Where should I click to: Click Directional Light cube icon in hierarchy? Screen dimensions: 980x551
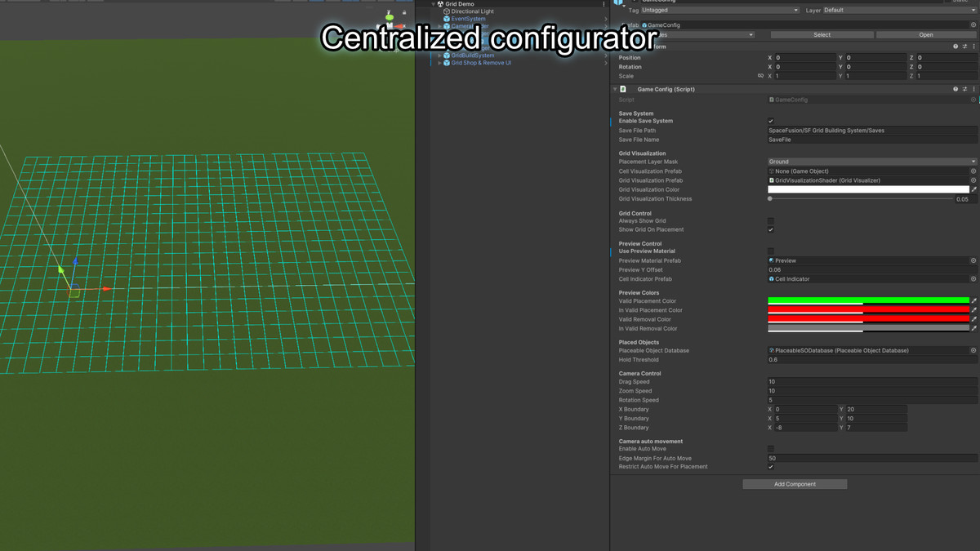447,11
